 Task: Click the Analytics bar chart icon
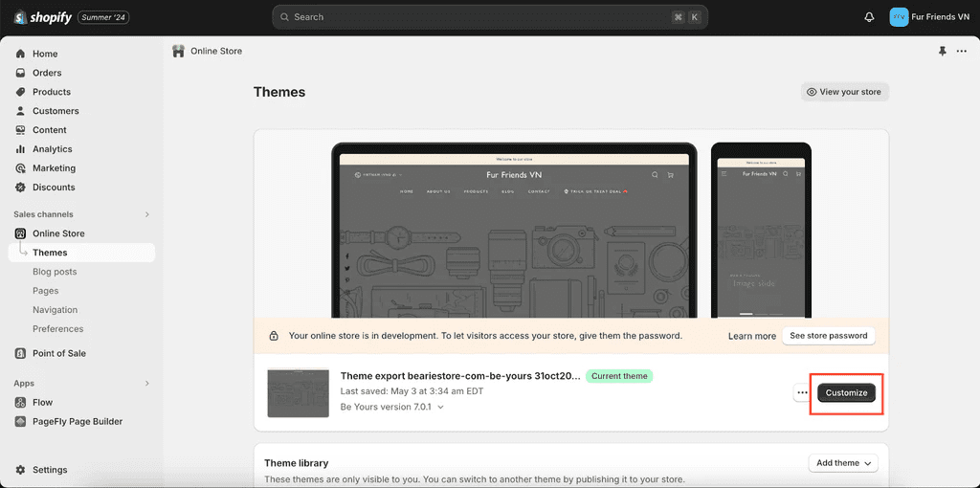[21, 148]
